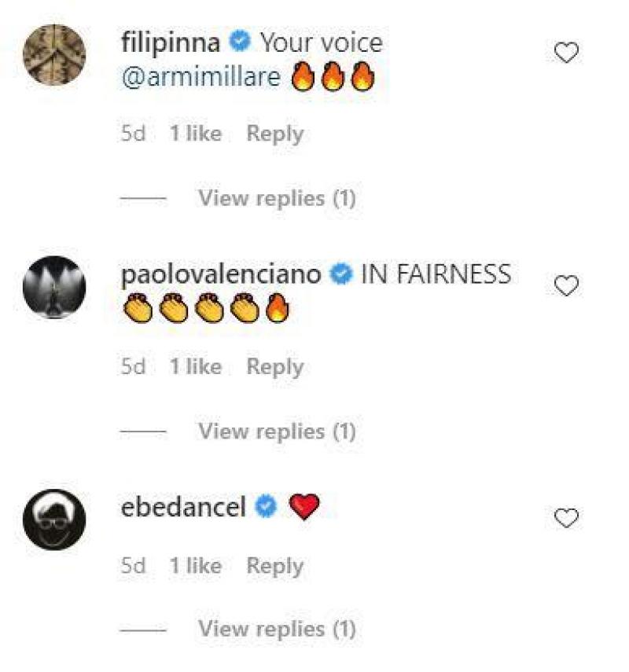
Task: View likes on filipinna's comment
Action: click(x=195, y=133)
